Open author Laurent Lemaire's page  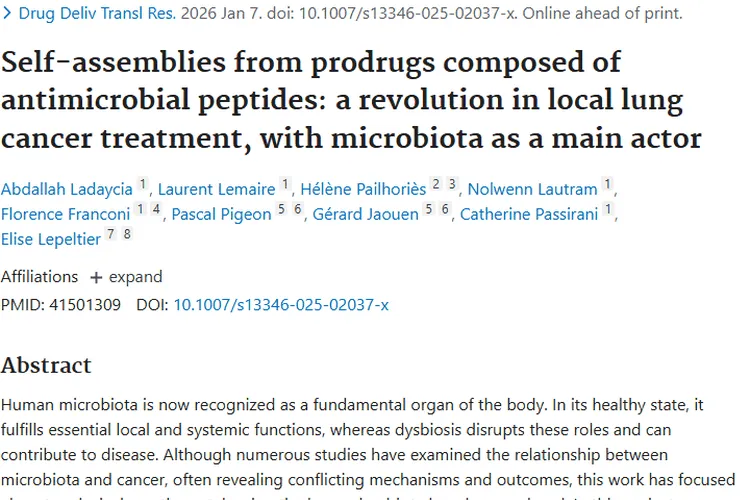click(216, 188)
